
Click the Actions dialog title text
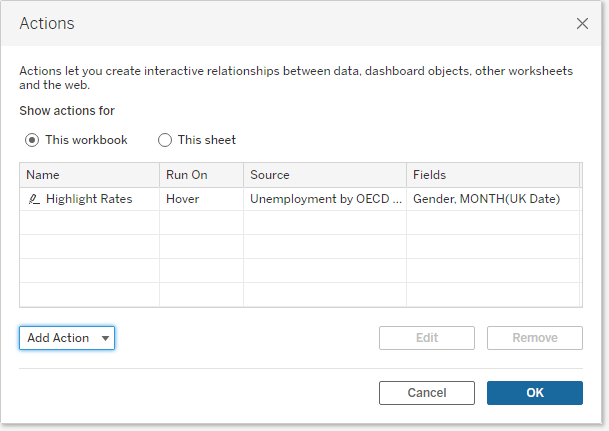[47, 23]
